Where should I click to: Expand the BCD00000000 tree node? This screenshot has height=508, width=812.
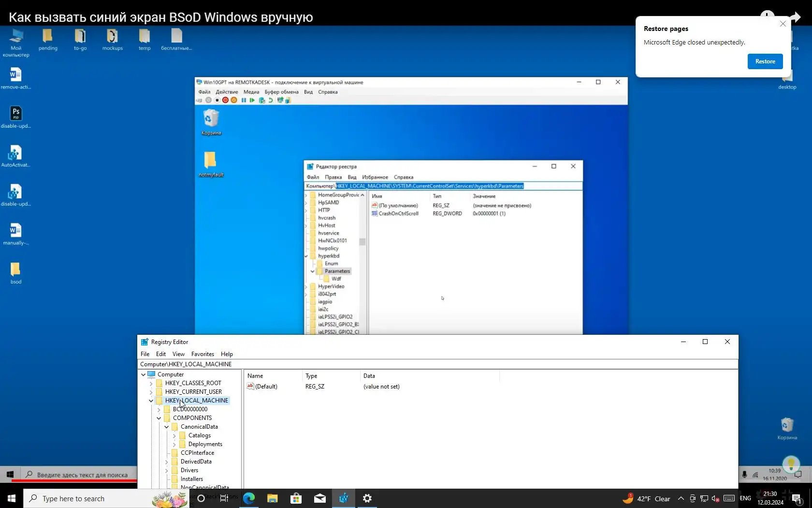pos(159,409)
